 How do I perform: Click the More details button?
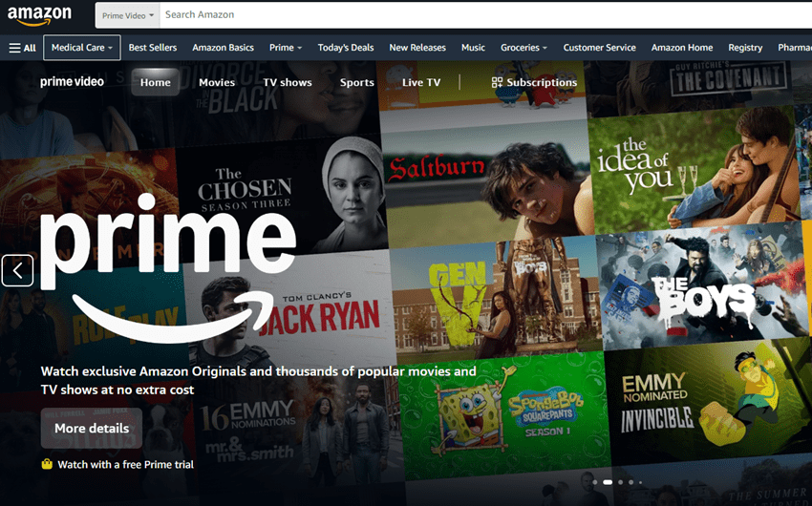tap(92, 428)
